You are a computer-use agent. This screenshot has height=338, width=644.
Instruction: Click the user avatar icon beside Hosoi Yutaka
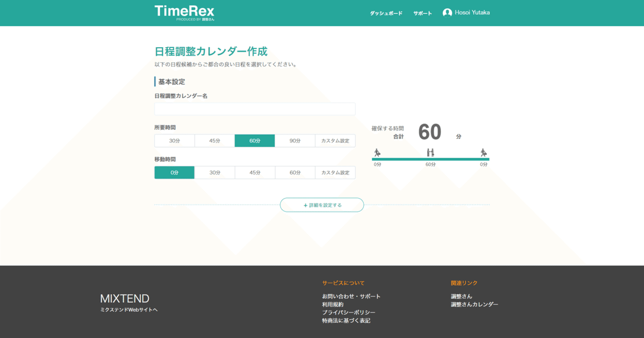tap(447, 13)
